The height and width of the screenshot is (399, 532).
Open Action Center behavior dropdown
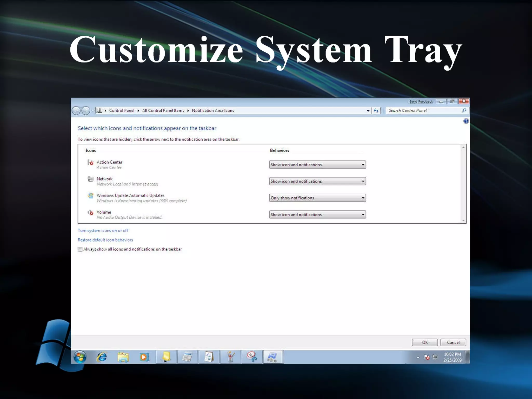tap(317, 165)
